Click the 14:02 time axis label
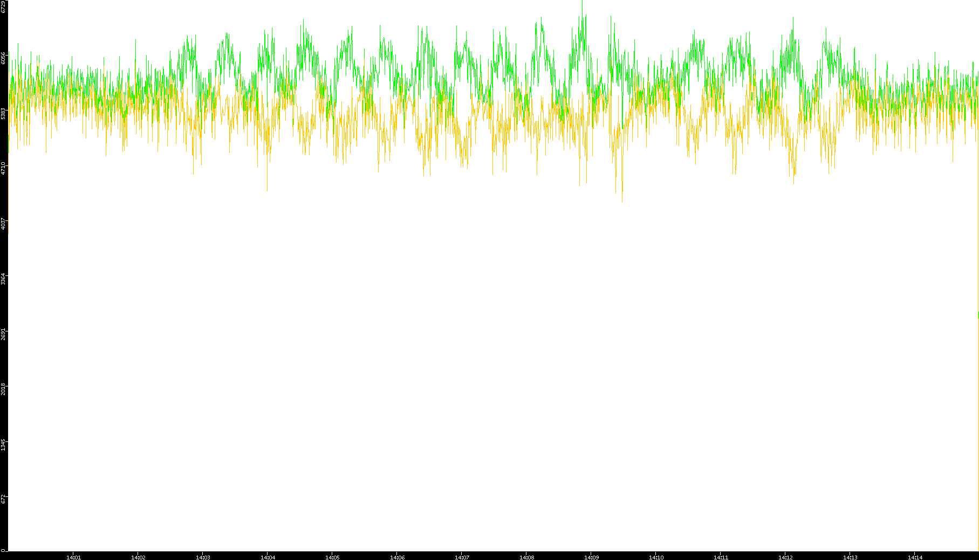The width and height of the screenshot is (979, 560). click(138, 557)
